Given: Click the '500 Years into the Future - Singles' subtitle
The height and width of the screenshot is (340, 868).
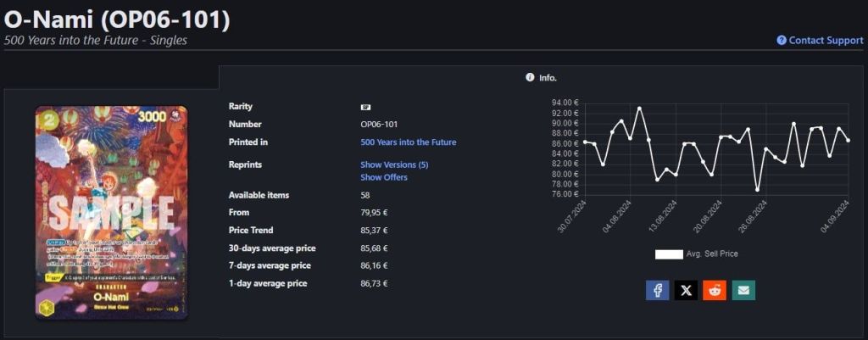Looking at the screenshot, I should point(96,40).
